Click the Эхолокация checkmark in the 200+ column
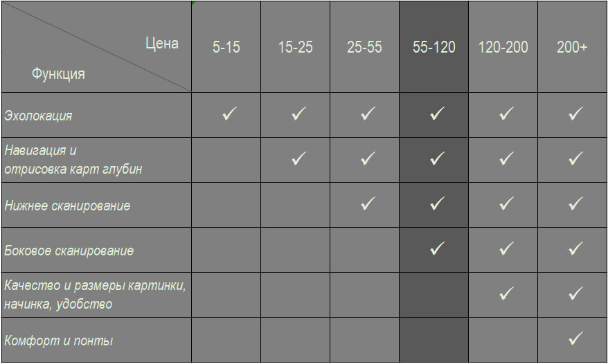The image size is (608, 364). pyautogui.click(x=576, y=113)
